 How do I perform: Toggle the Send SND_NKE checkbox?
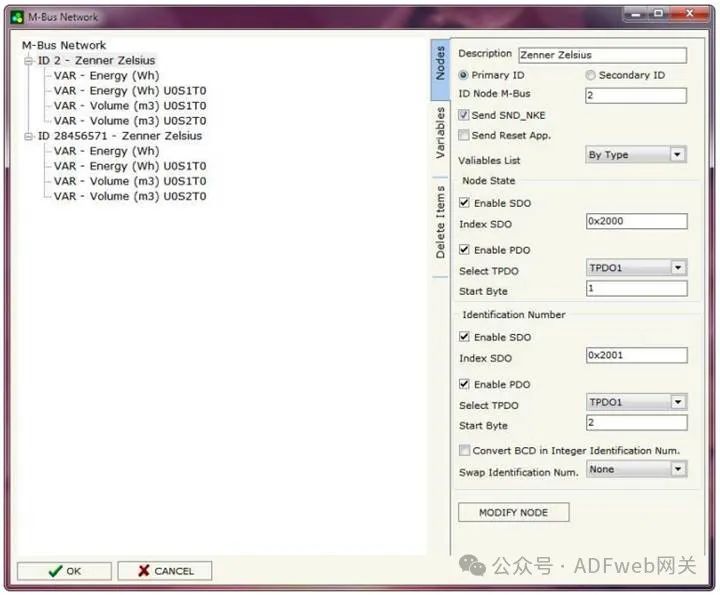click(464, 115)
